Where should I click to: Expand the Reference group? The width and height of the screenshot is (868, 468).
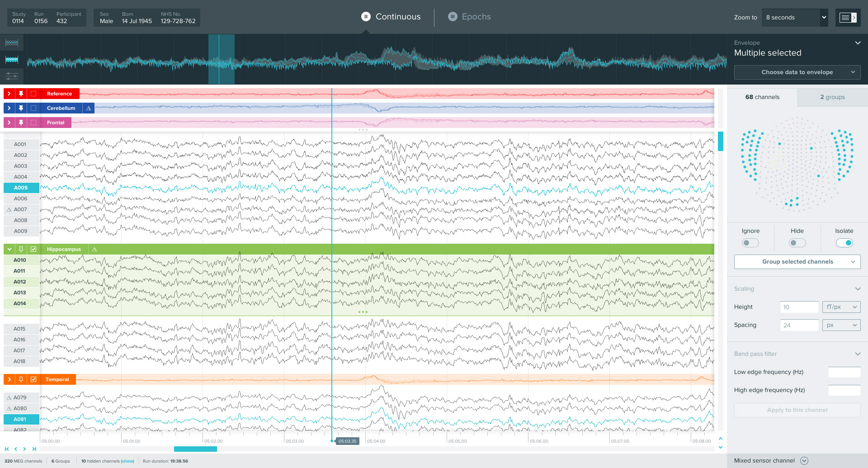[x=9, y=94]
